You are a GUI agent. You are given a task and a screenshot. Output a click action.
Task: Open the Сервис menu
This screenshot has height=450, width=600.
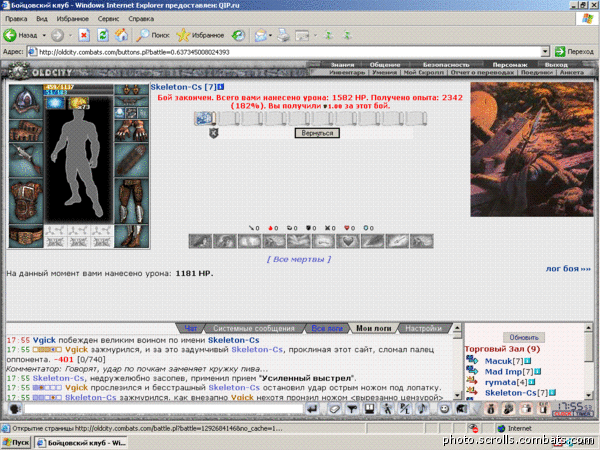coord(108,19)
